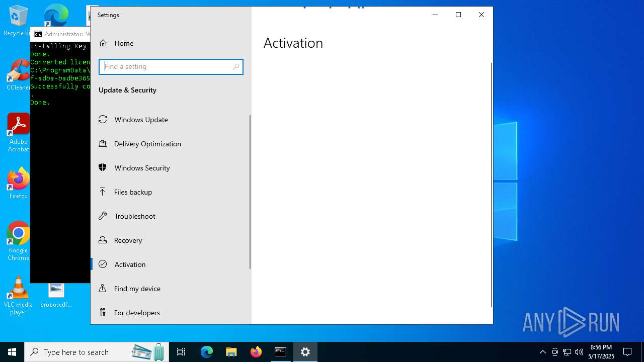Minimize the Settings window
Image resolution: width=644 pixels, height=362 pixels.
coord(435,15)
